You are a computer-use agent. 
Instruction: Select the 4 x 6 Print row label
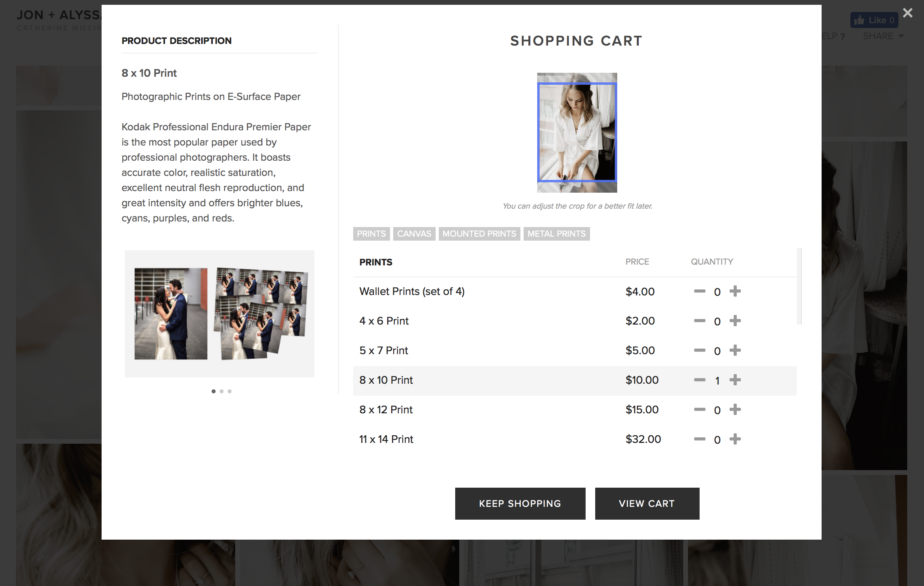384,321
